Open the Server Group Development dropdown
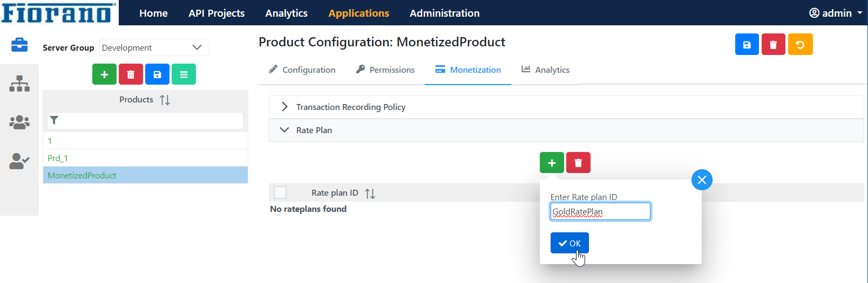Image resolution: width=868 pixels, height=283 pixels. 154,47
